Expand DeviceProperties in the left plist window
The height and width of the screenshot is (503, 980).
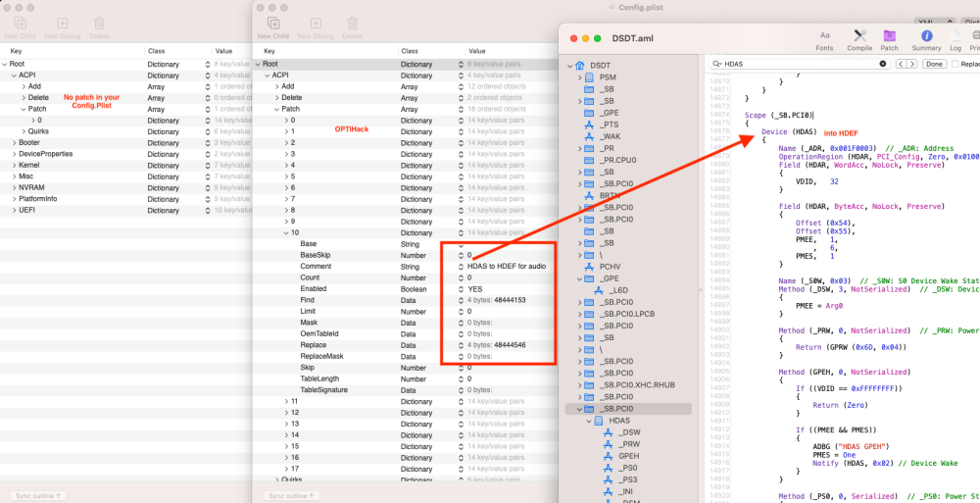[14, 154]
